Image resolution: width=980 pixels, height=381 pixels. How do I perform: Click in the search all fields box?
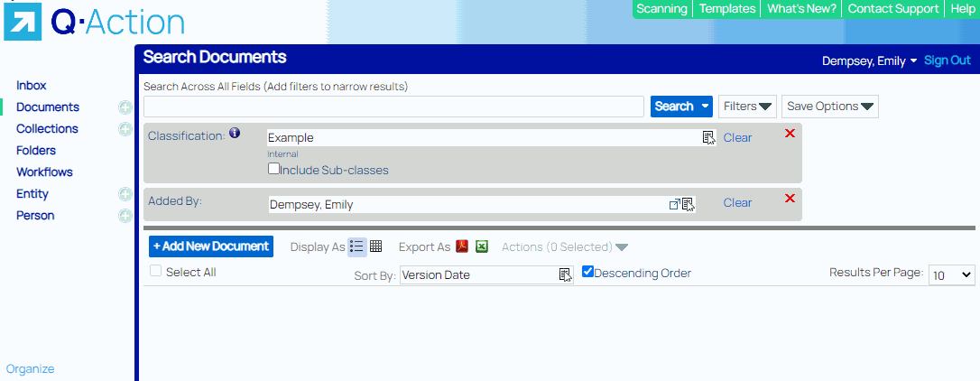393,107
